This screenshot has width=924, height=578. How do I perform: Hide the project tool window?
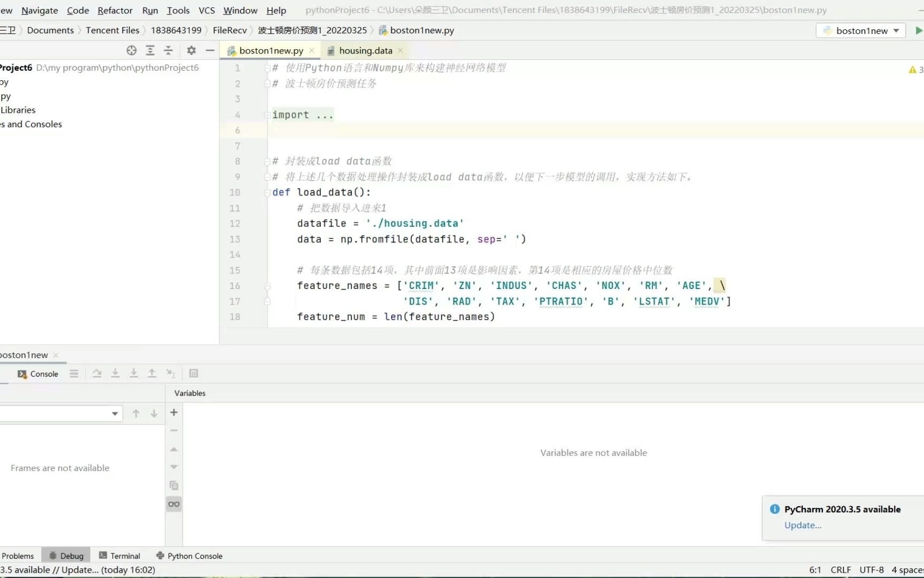[210, 50]
